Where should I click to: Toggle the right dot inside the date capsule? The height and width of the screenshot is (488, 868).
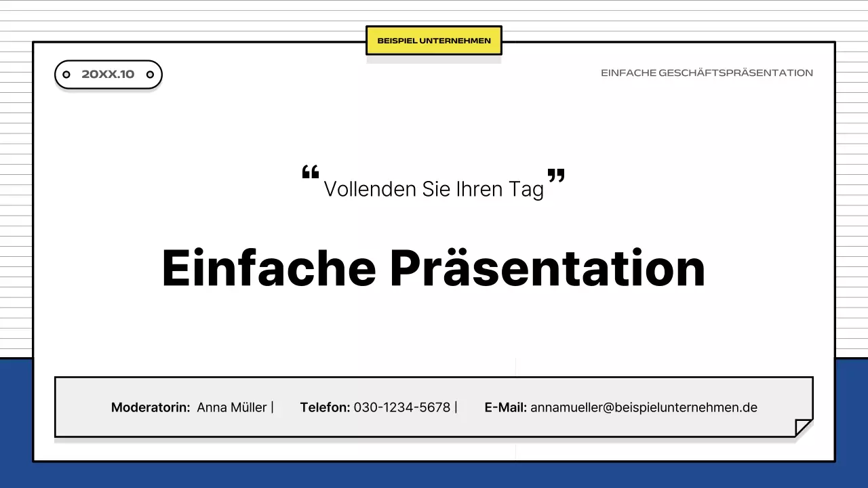(x=149, y=75)
